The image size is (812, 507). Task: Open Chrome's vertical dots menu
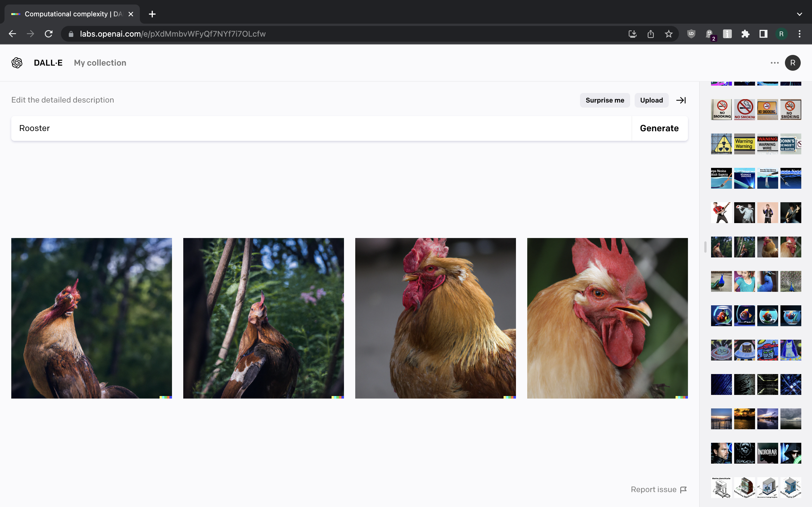tap(799, 34)
